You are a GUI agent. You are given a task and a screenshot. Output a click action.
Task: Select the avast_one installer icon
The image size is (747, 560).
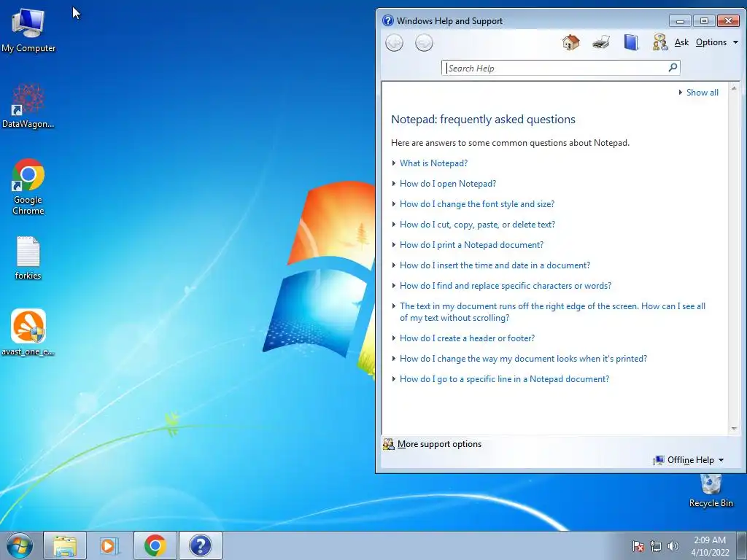click(x=28, y=332)
